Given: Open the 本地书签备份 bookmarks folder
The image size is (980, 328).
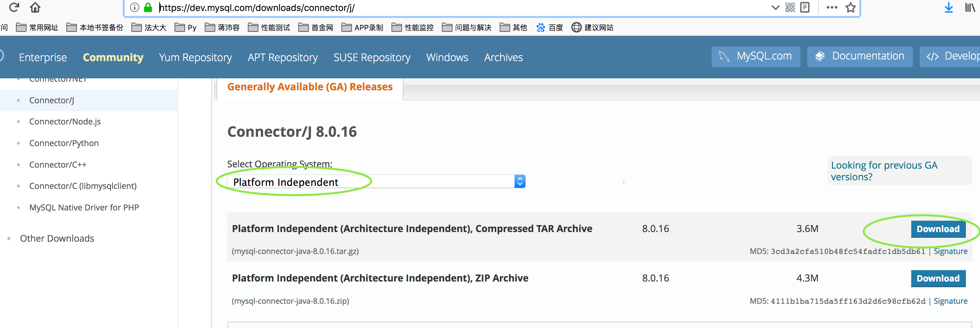Looking at the screenshot, I should [x=95, y=28].
